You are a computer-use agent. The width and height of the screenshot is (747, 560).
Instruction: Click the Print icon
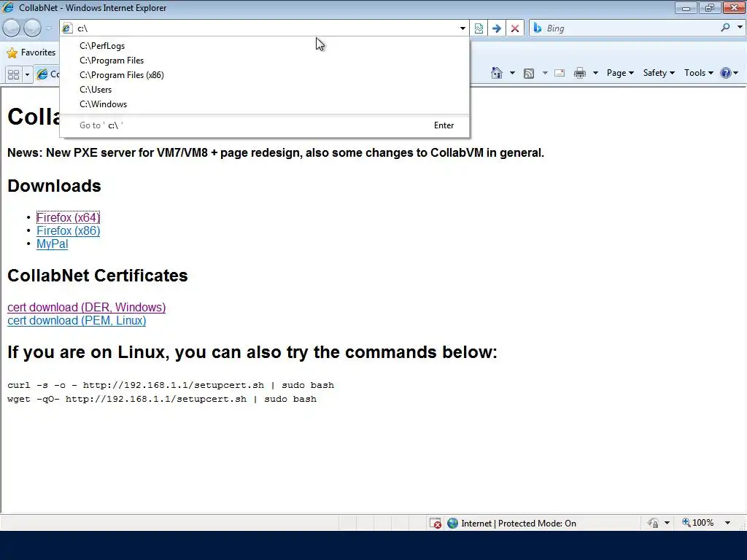tap(580, 73)
